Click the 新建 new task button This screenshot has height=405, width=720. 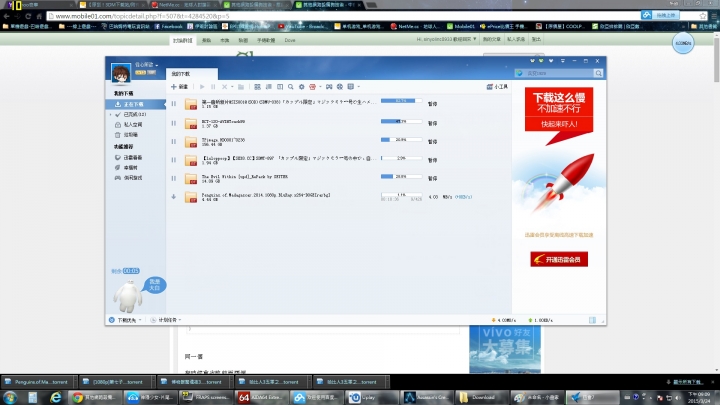pos(180,87)
